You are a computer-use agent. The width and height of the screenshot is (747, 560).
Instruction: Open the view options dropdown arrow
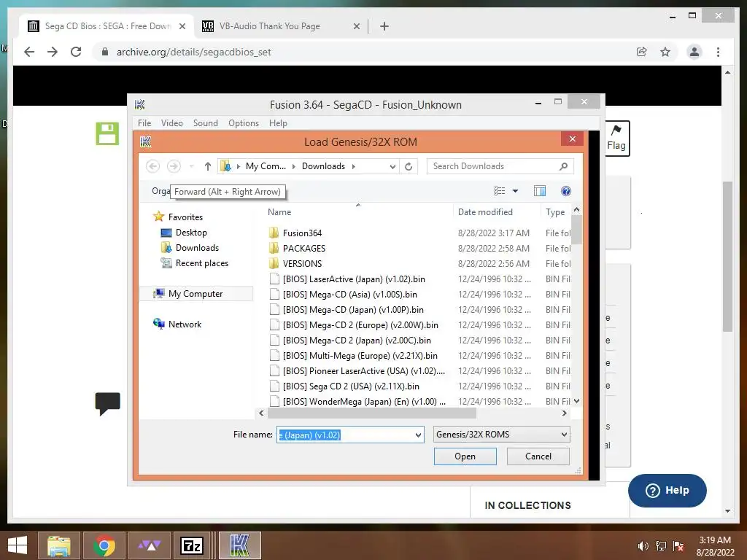[x=515, y=191]
